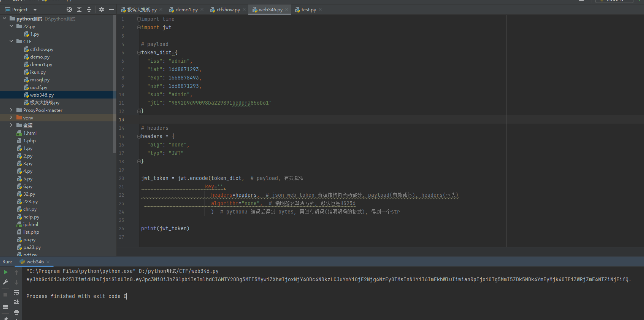Image resolution: width=644 pixels, height=320 pixels.
Task: Close the 极客大挑战.py tab
Action: pyautogui.click(x=161, y=10)
